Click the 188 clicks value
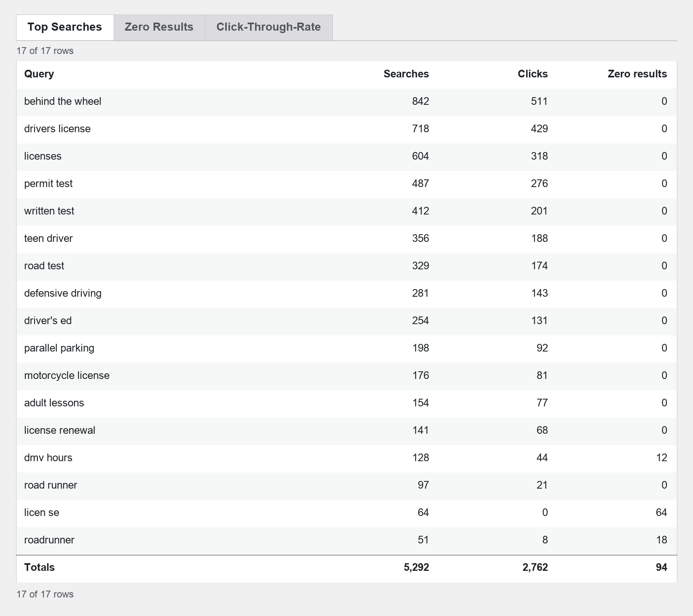 tap(539, 239)
